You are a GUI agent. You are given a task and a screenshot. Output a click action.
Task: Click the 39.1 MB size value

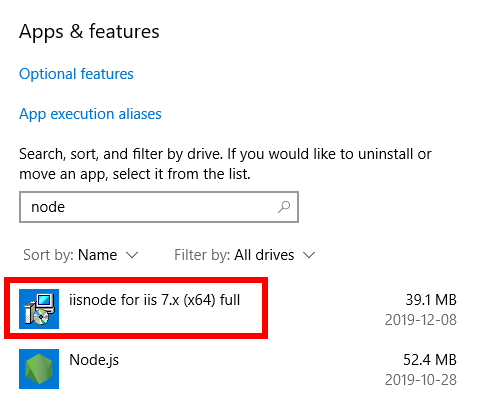431,300
